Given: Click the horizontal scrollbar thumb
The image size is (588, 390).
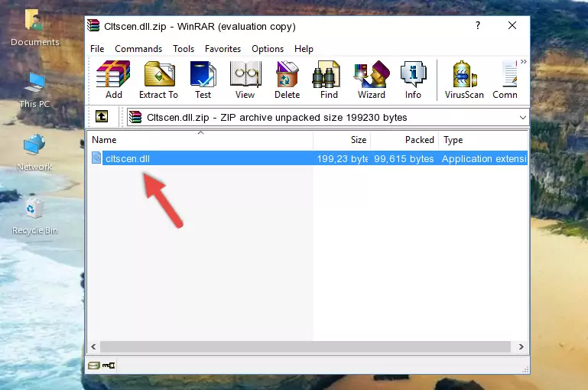Looking at the screenshot, I should tap(305, 347).
